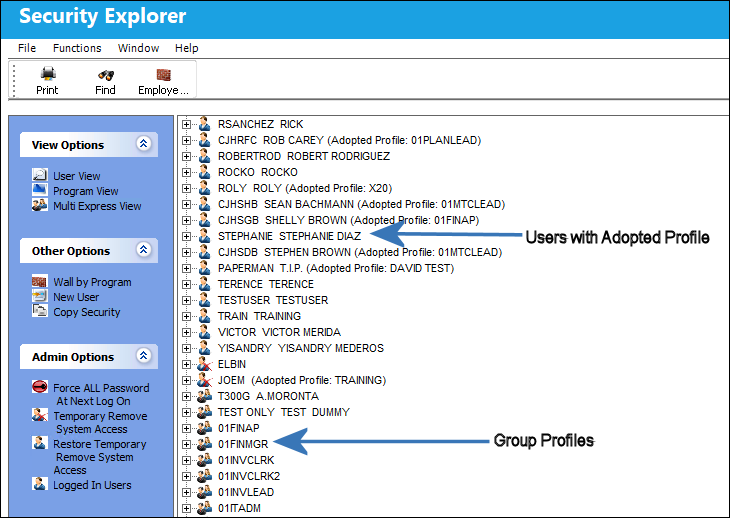Click the group profile icon beside 01FINAP
The height and width of the screenshot is (518, 730).
tap(204, 428)
